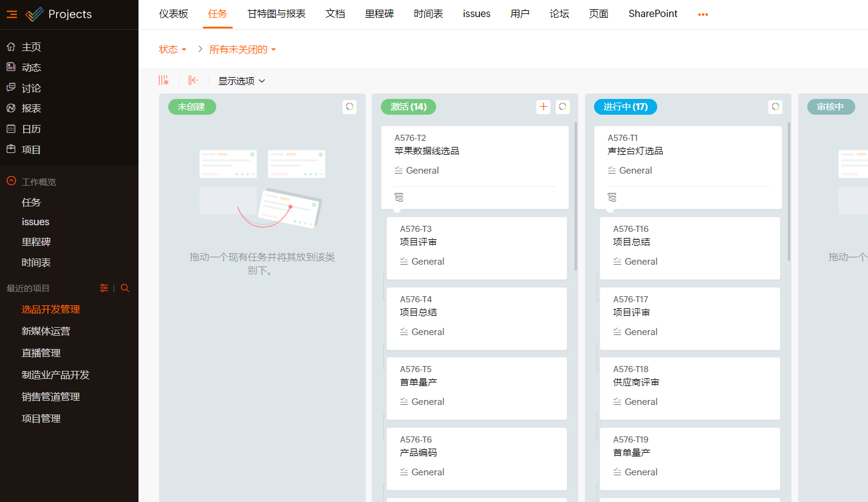Expand the 显示选项 dropdown
The height and width of the screenshot is (502, 868).
pos(242,81)
